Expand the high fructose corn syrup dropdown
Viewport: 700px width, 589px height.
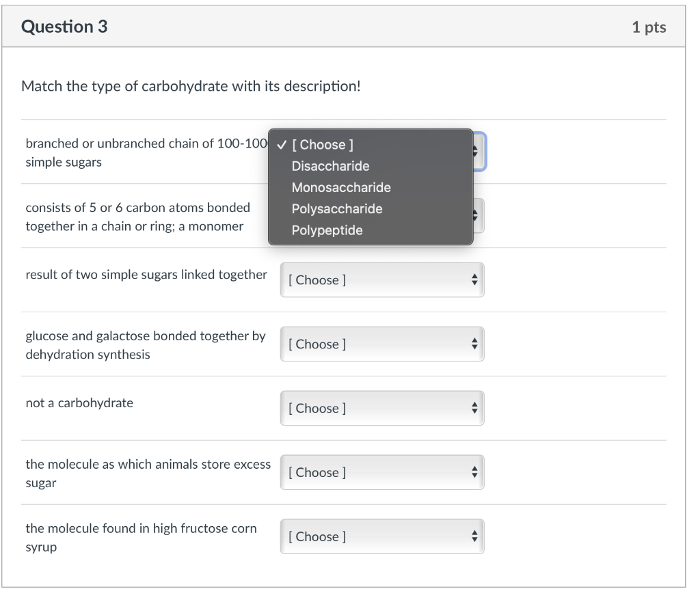click(381, 537)
